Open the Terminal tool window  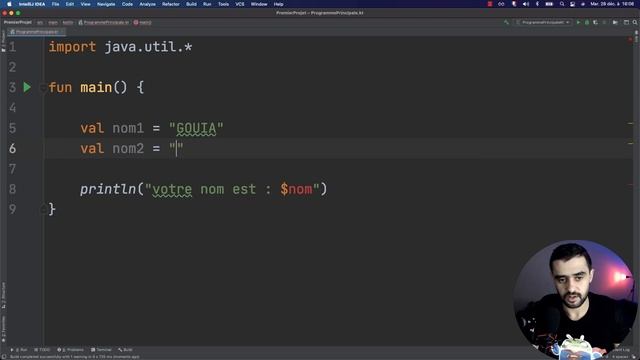tap(101, 350)
